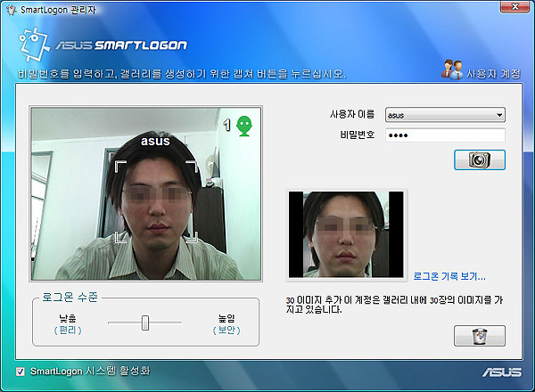Toggle SmartLogon 시스템 활성화 checkbox

[x=21, y=372]
